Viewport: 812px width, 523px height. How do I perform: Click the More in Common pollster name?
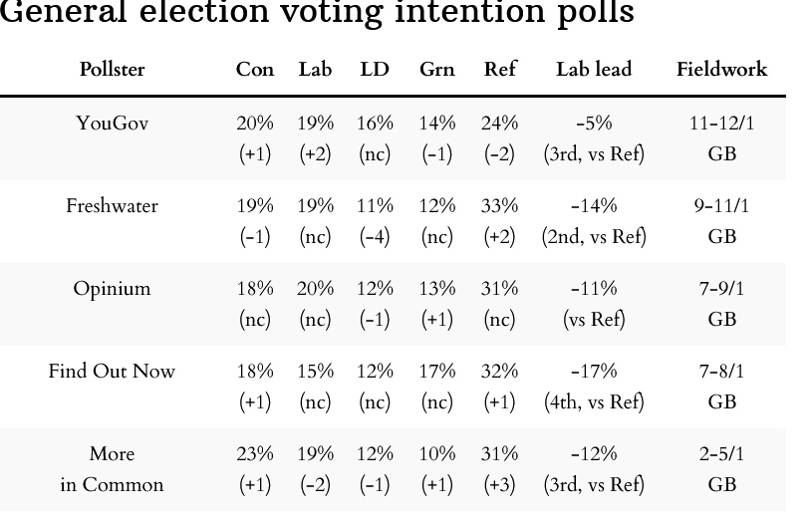[112, 469]
